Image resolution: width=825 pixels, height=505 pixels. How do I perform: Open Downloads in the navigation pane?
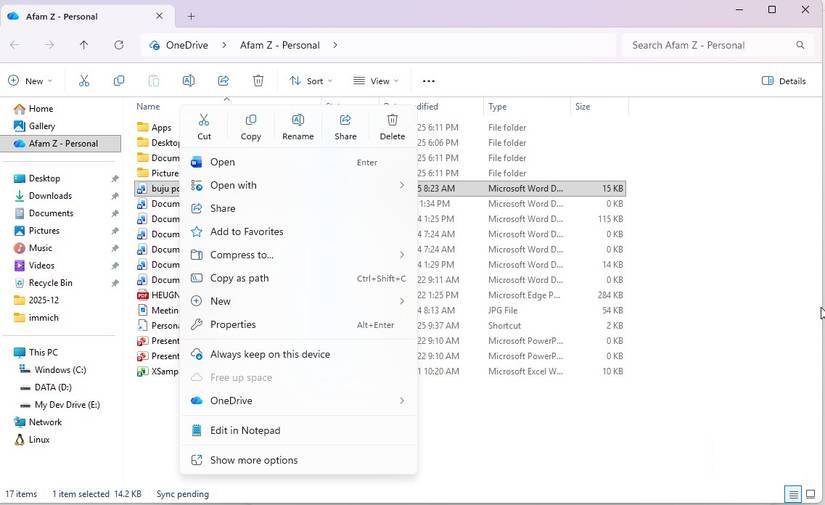pos(50,196)
